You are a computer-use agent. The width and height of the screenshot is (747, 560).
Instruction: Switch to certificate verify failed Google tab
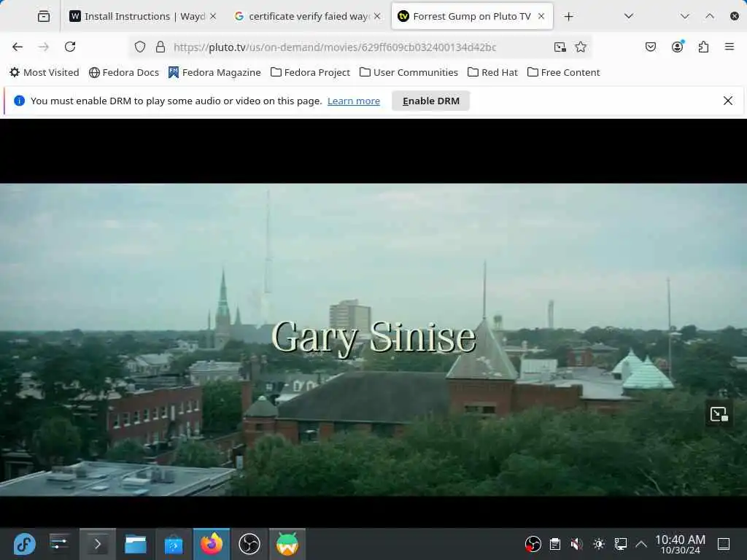[307, 16]
